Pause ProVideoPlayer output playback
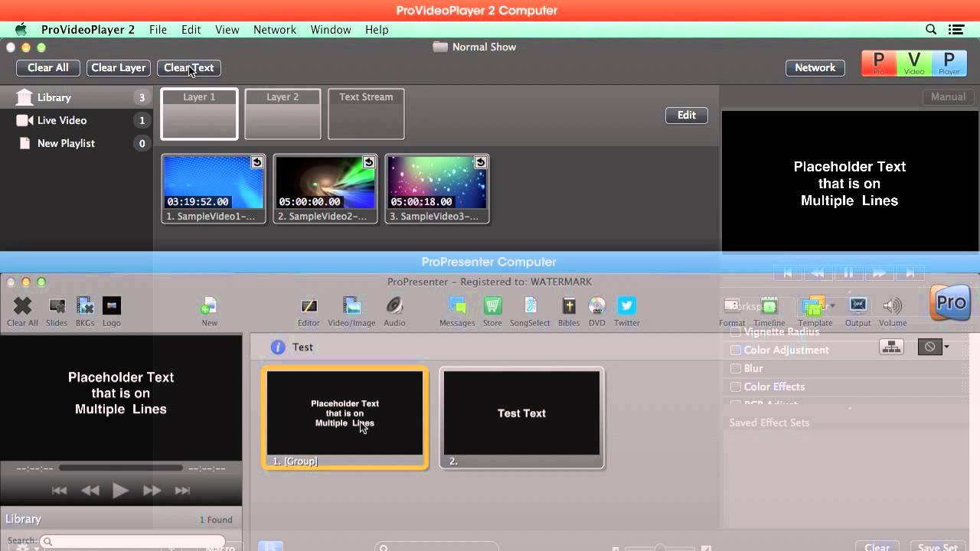The height and width of the screenshot is (551, 980). (x=848, y=273)
